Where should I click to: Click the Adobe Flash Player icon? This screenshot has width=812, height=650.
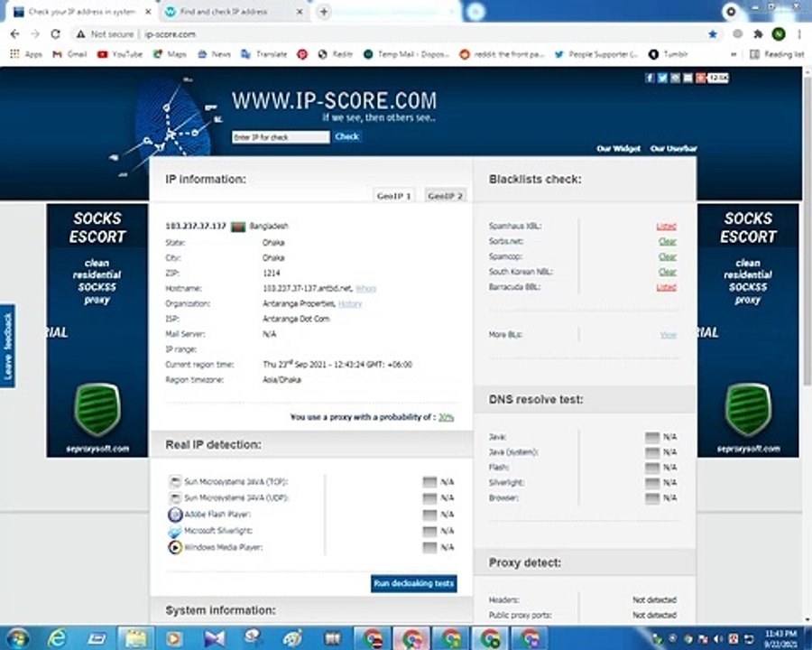tap(175, 515)
